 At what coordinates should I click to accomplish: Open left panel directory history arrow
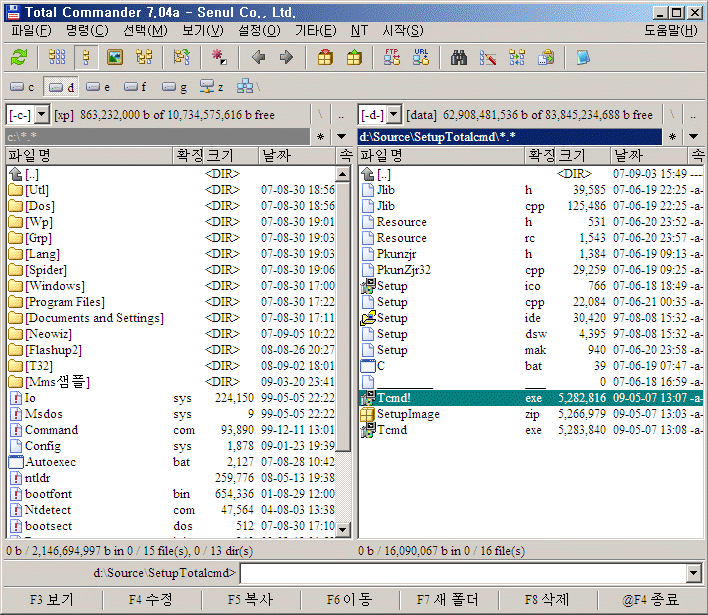(x=342, y=136)
